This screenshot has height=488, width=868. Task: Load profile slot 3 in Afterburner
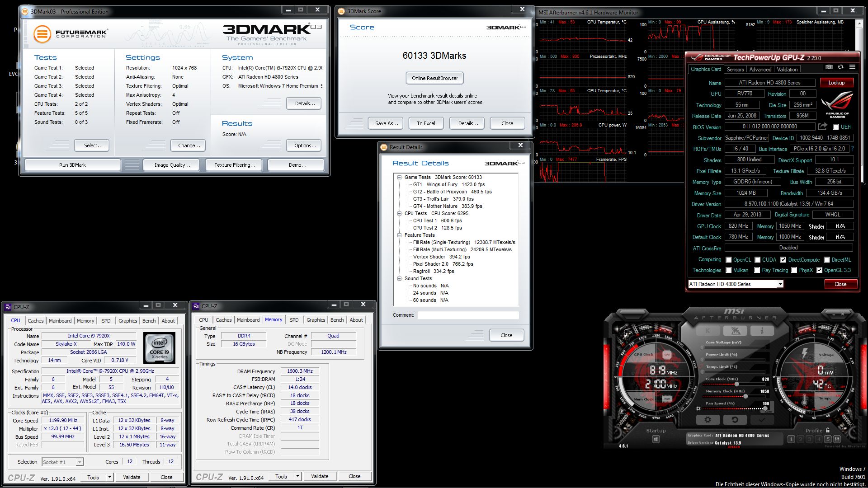809,439
